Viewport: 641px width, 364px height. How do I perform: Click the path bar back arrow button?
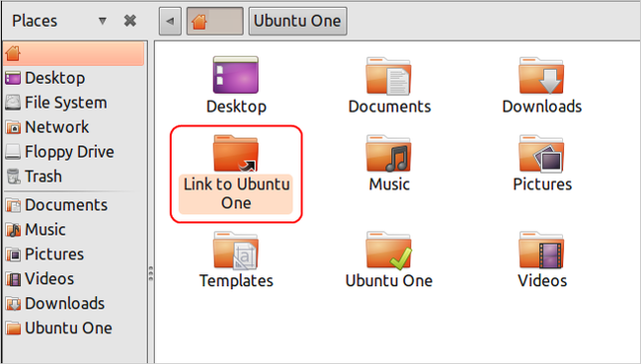[x=170, y=21]
